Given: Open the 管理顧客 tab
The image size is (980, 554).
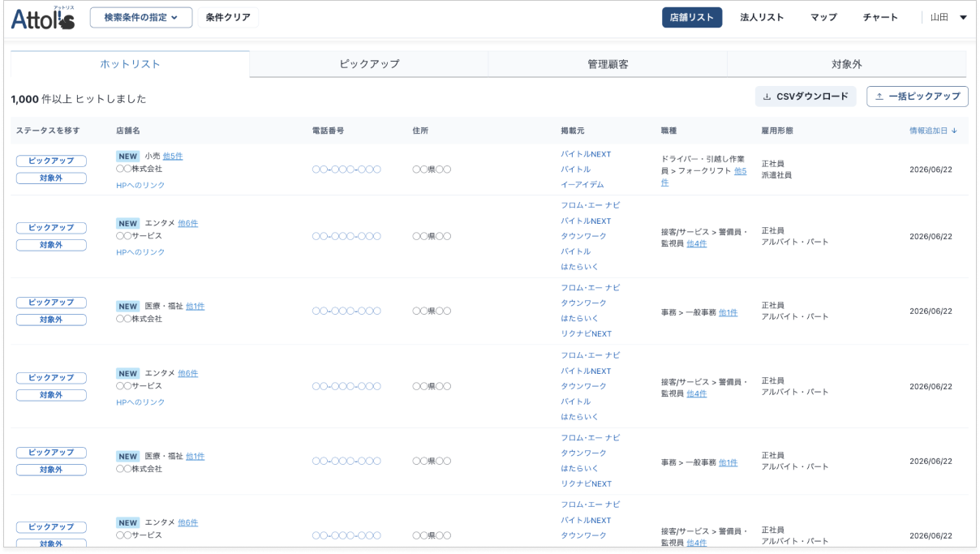Looking at the screenshot, I should [608, 64].
